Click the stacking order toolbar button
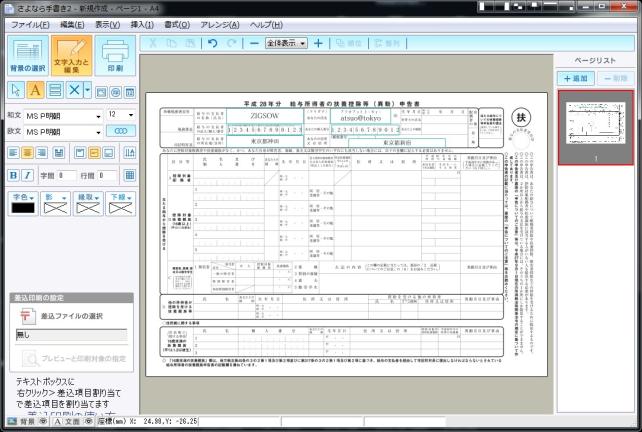The image size is (642, 432). coord(348,43)
